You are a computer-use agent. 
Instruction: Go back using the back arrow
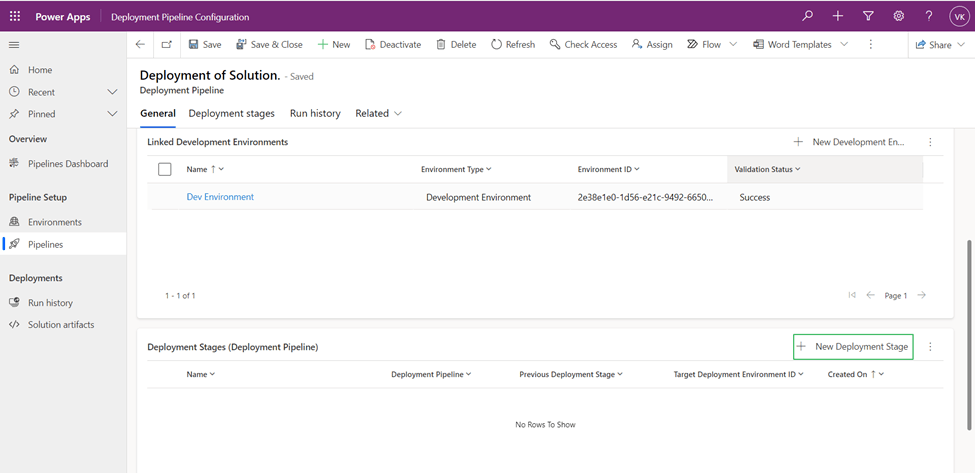click(140, 45)
